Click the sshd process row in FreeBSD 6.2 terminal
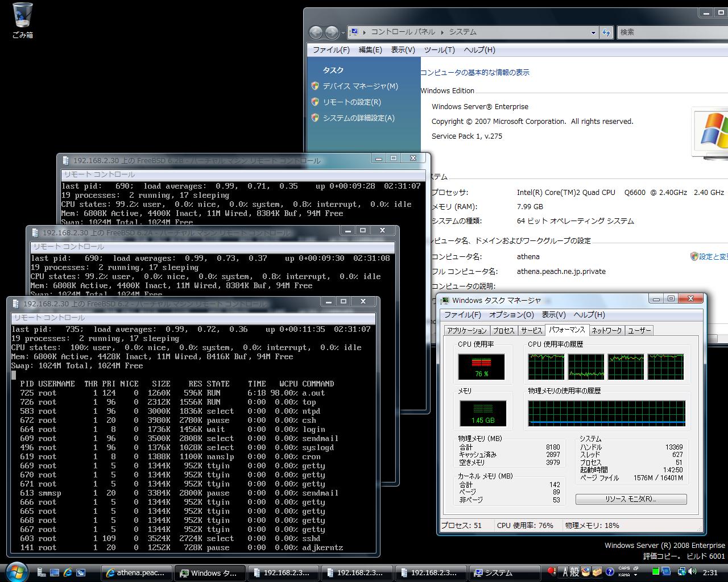Viewport: 728px width, 582px height. pos(176,538)
